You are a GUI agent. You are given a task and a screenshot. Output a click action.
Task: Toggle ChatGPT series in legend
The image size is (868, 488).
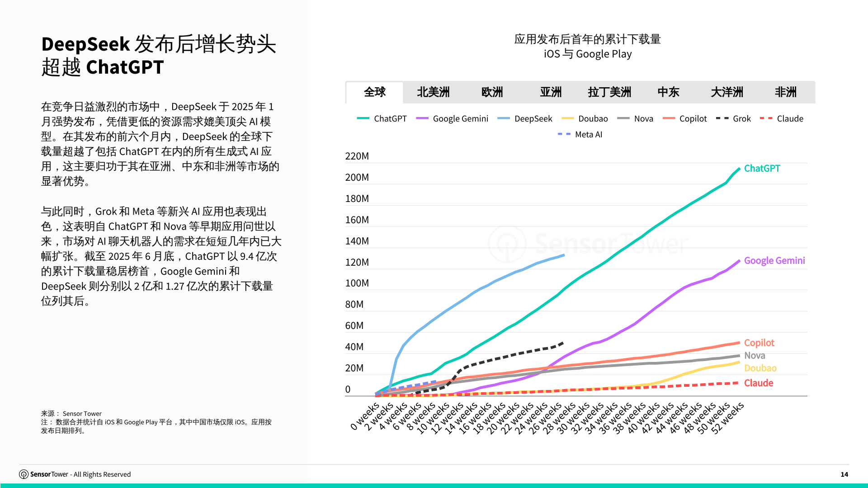click(390, 118)
